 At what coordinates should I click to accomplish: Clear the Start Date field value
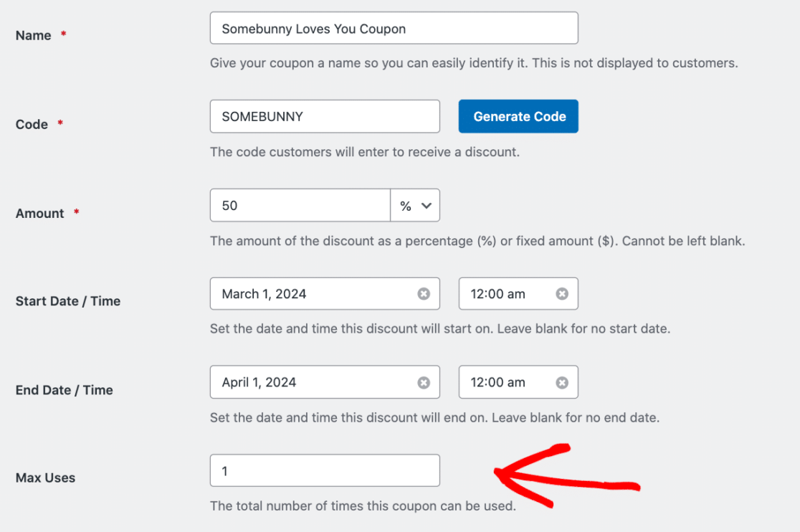(424, 294)
